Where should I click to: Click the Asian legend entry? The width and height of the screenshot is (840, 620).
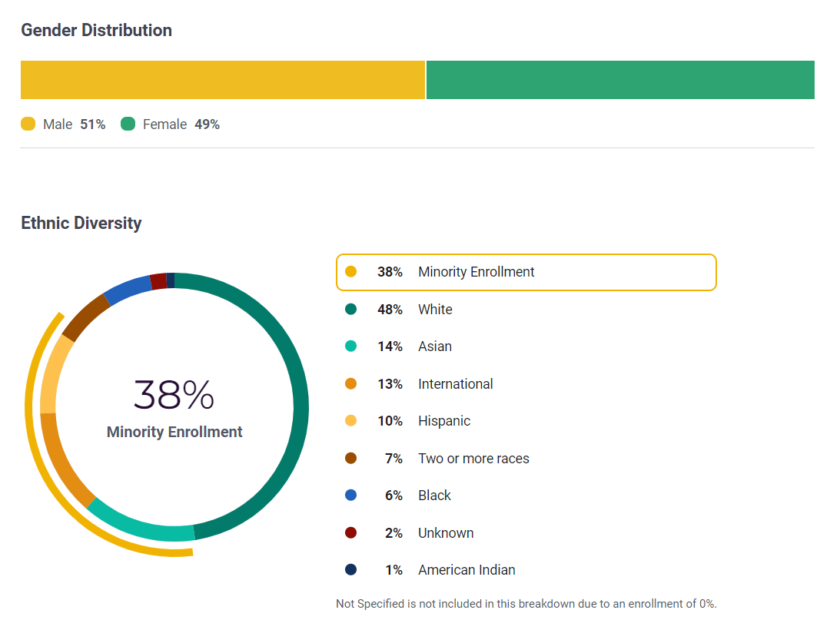pyautogui.click(x=434, y=346)
